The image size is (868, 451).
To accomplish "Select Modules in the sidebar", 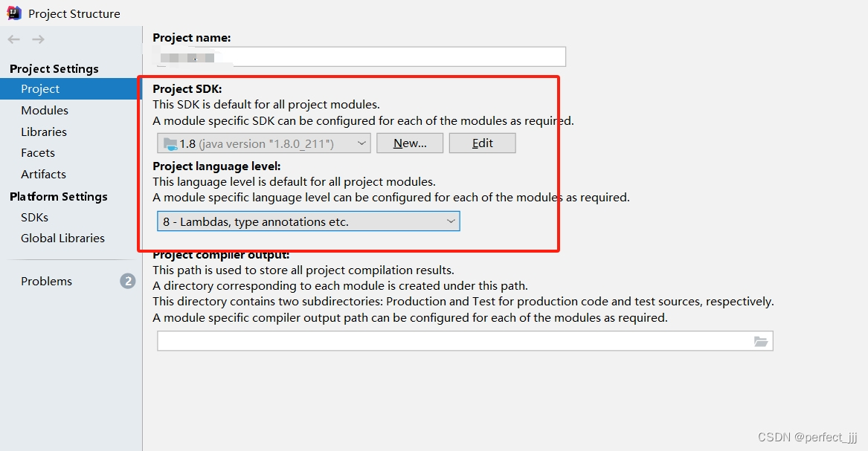I will pyautogui.click(x=45, y=110).
